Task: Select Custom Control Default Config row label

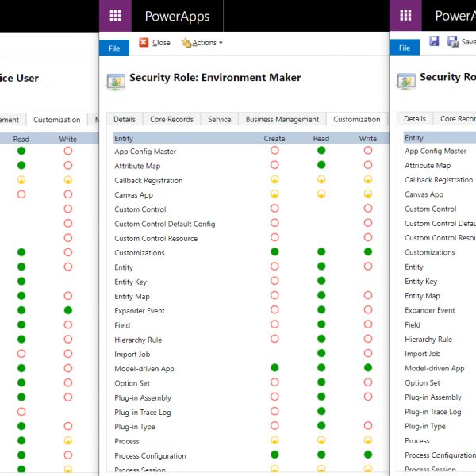Action: coord(165,224)
